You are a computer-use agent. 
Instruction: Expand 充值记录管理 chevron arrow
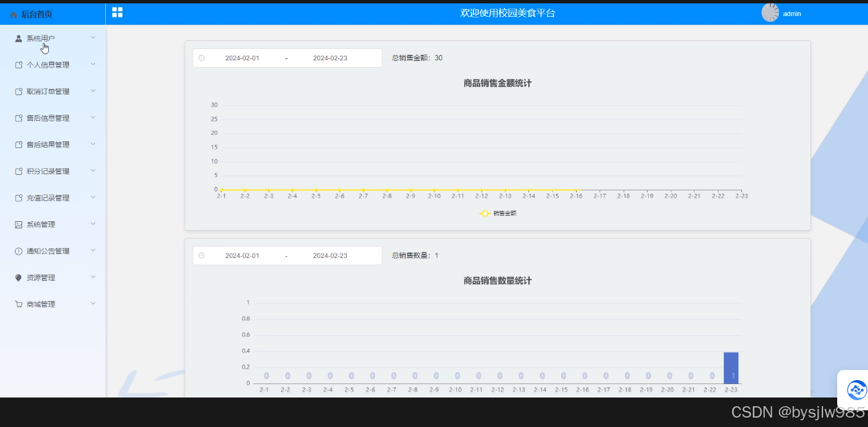click(x=93, y=197)
